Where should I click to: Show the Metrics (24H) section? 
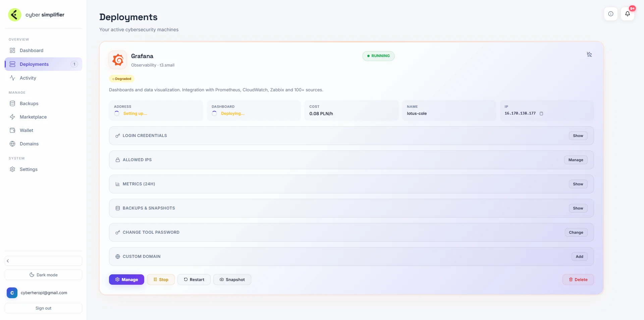point(578,184)
